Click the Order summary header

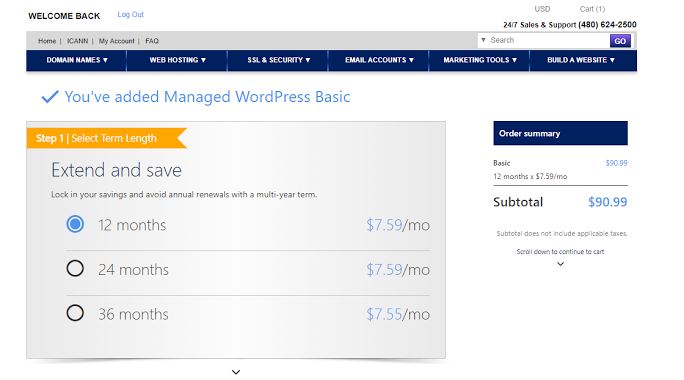(561, 133)
